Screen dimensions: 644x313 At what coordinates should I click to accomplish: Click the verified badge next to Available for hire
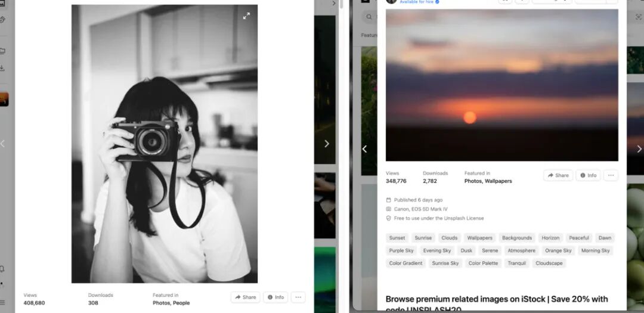[x=438, y=2]
